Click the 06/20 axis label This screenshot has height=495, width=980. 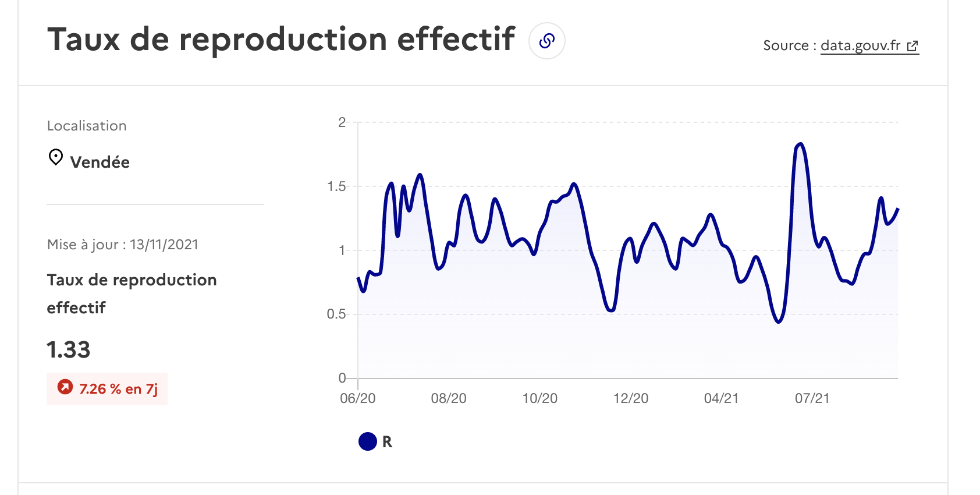[358, 398]
